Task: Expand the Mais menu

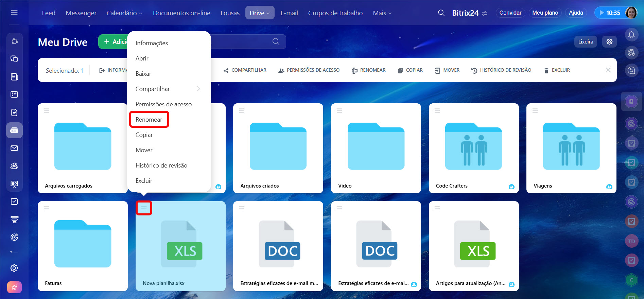Action: pos(382,13)
